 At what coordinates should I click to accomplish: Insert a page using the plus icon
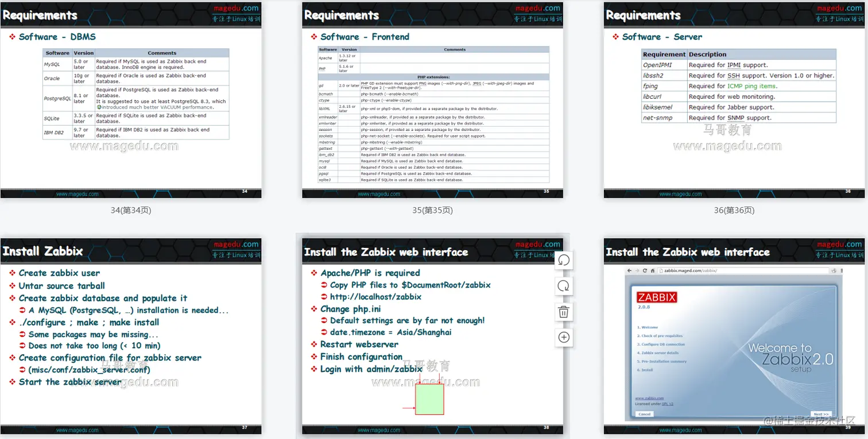pos(564,337)
